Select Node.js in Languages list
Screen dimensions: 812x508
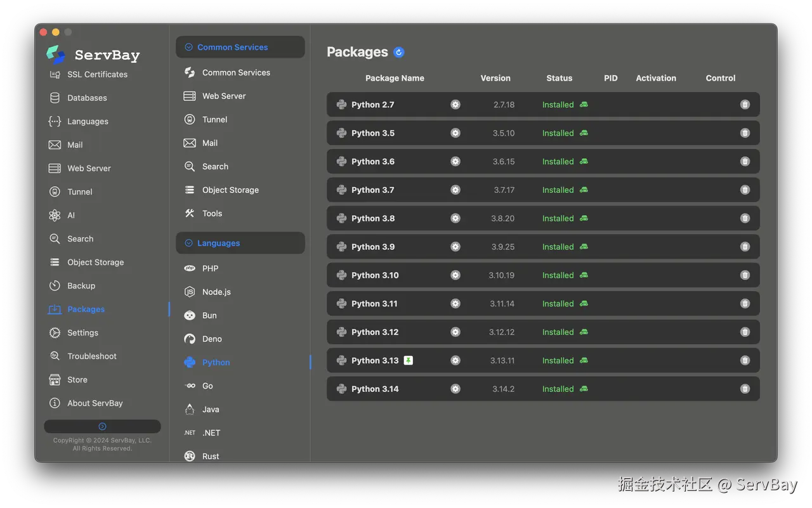216,292
